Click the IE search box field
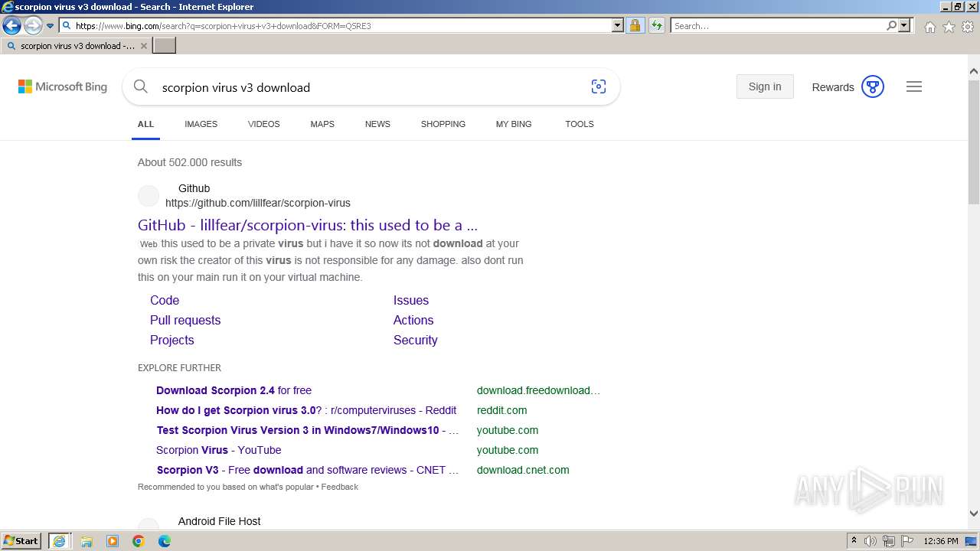This screenshot has width=980, height=551. point(778,25)
